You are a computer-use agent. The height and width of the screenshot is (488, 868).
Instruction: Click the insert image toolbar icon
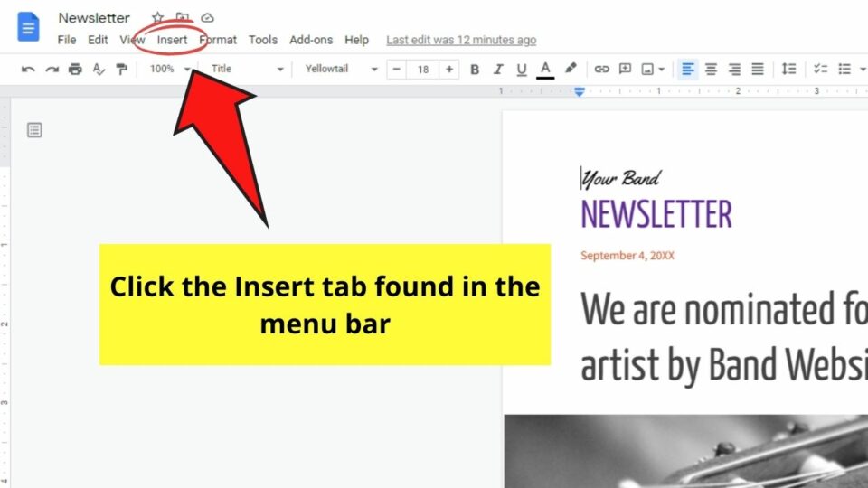click(x=647, y=70)
